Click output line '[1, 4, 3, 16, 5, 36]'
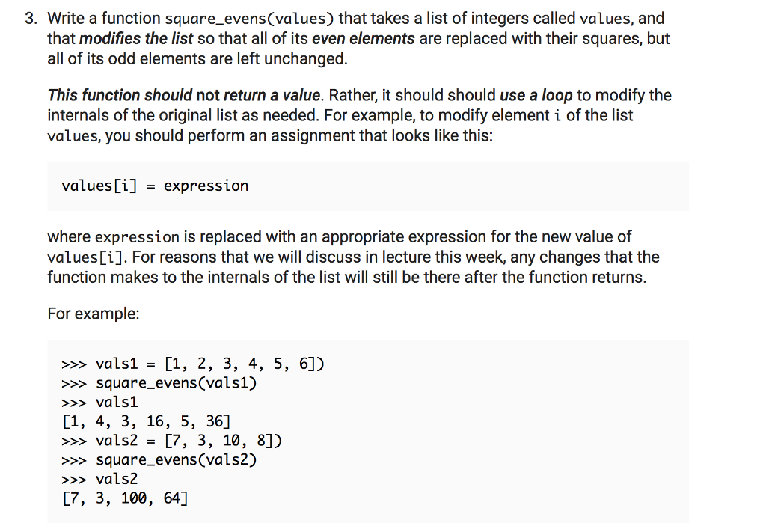 tap(146, 421)
